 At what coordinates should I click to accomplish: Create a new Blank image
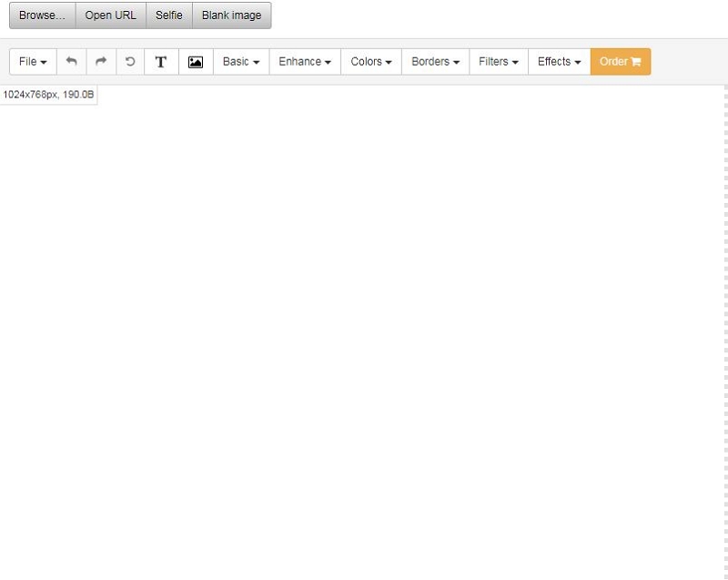click(x=231, y=15)
